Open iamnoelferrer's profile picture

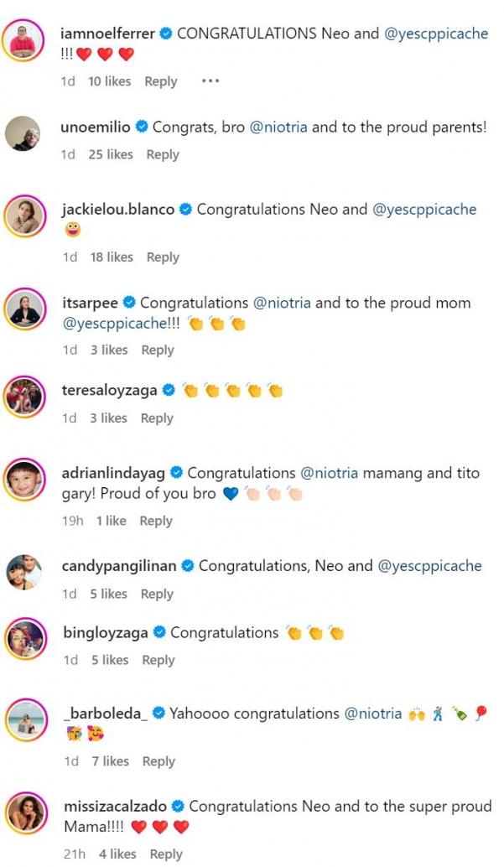tap(23, 39)
